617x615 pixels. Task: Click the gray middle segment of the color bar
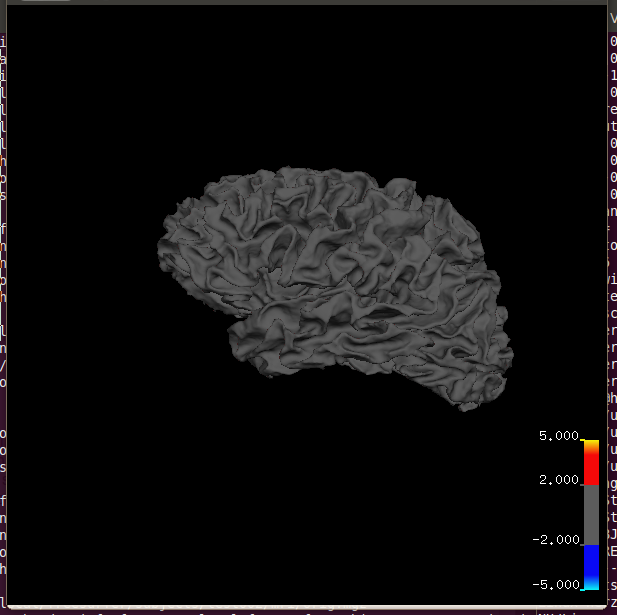coord(591,515)
